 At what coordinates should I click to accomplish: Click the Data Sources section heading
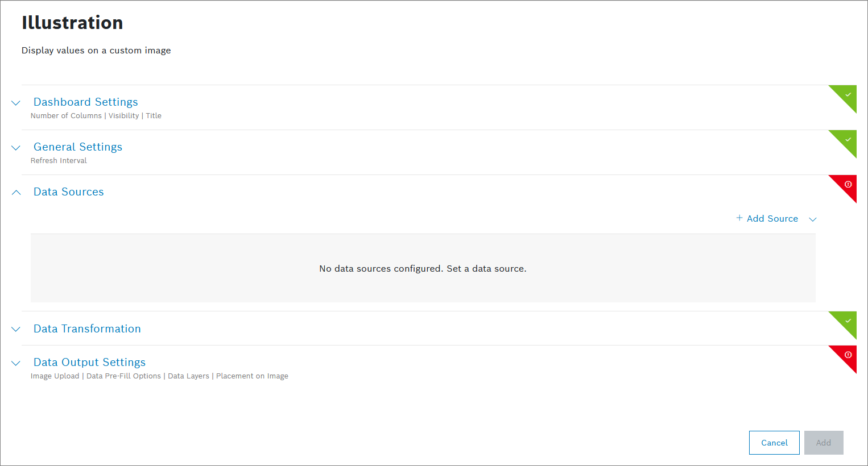(x=69, y=192)
